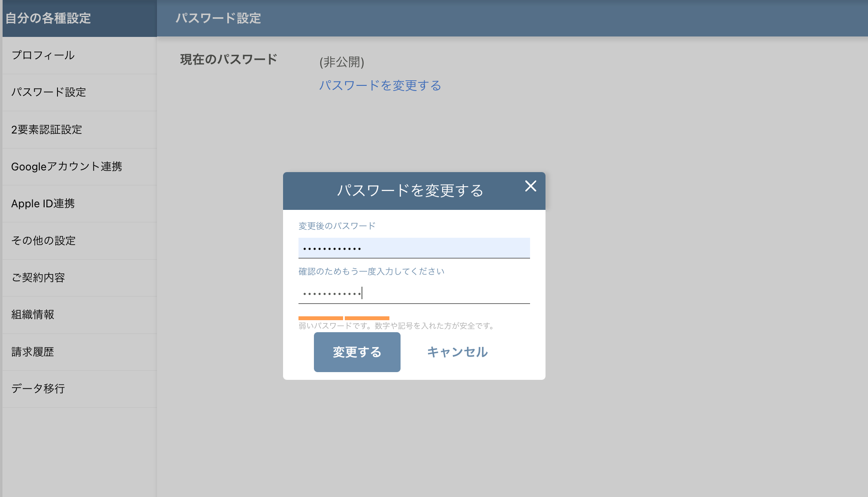Viewport: 868px width, 497px height.
Task: Open the パスワードを変更する link
Action: point(380,85)
